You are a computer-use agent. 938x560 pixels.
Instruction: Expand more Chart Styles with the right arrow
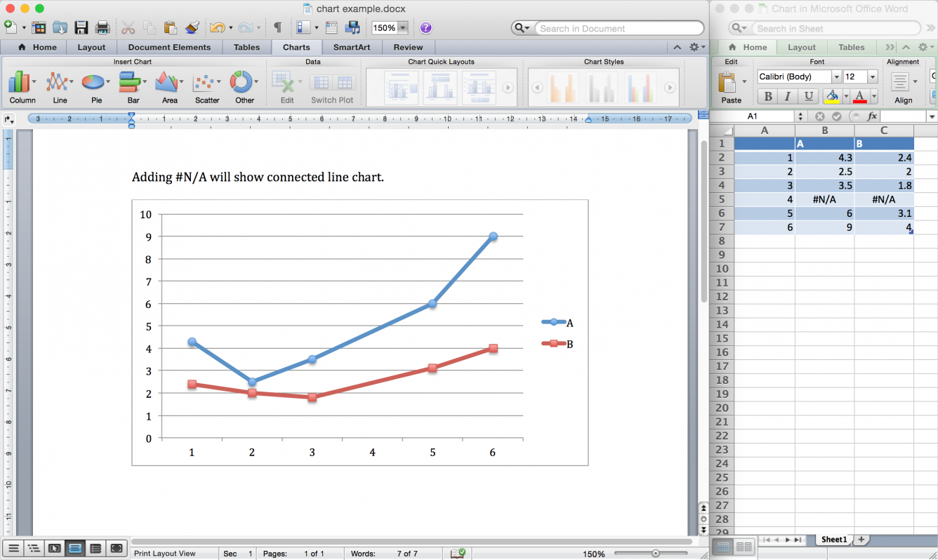point(669,87)
